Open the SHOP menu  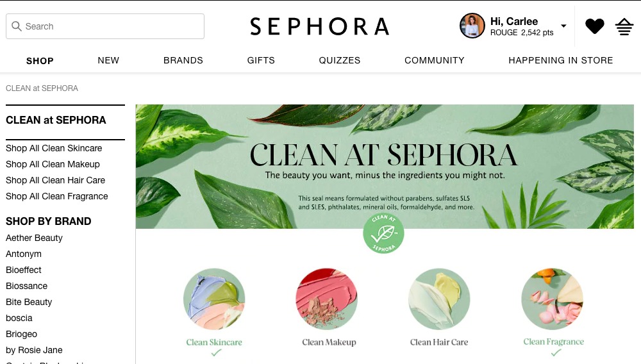click(40, 61)
